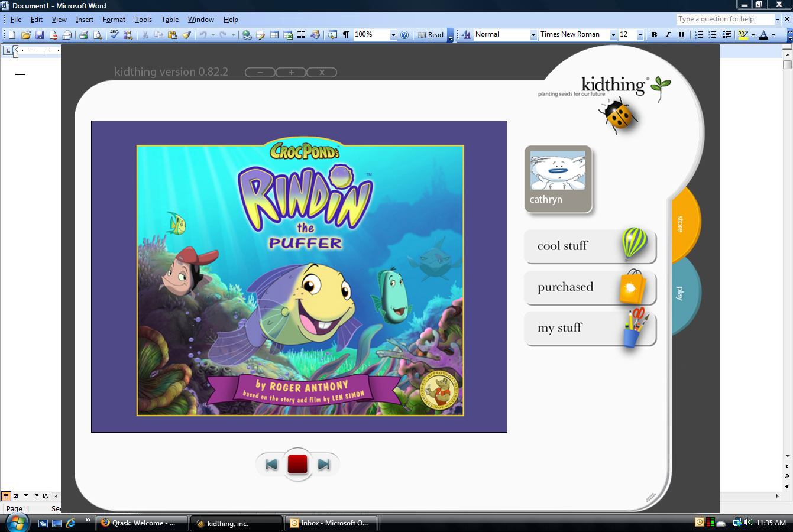Open Microsoft Word Help question mark

tap(404, 35)
